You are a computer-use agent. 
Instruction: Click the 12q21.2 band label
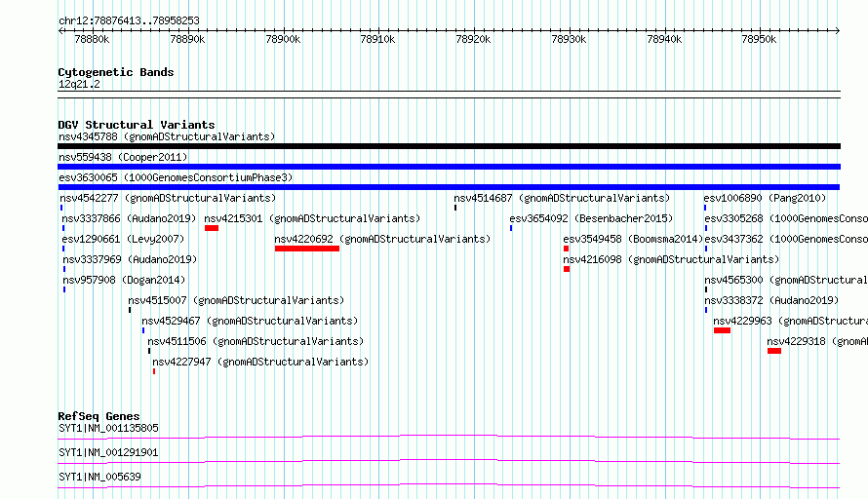pyautogui.click(x=79, y=84)
